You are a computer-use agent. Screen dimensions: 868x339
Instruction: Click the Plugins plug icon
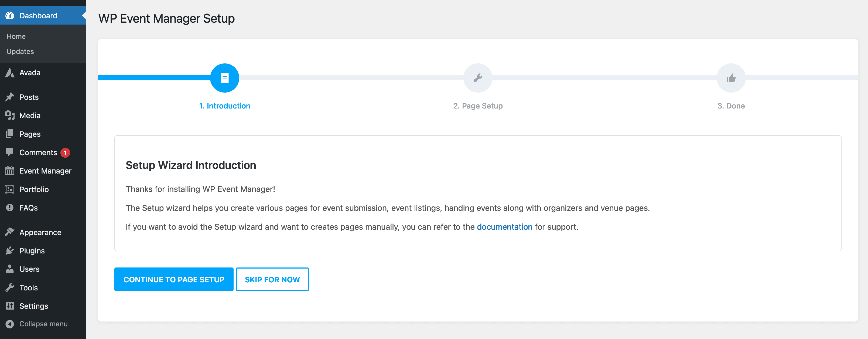(x=10, y=251)
